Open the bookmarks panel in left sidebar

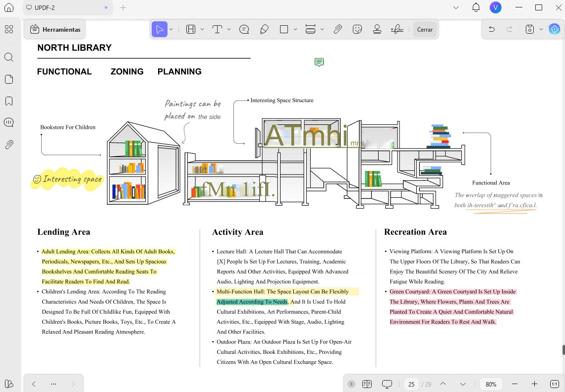(9, 101)
